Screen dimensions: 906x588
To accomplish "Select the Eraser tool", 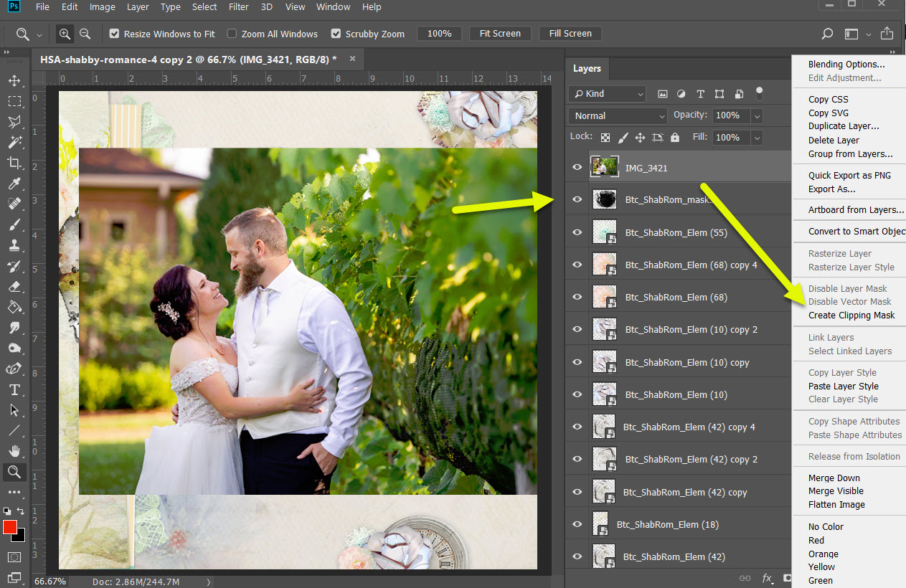I will (14, 286).
